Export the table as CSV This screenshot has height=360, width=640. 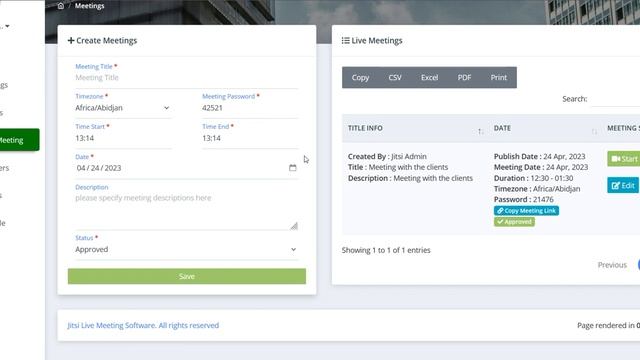pos(395,78)
